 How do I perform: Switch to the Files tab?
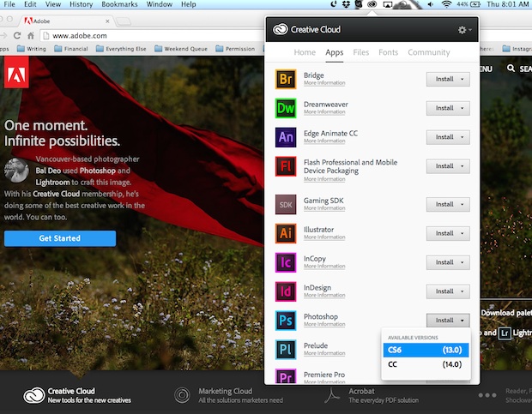360,52
